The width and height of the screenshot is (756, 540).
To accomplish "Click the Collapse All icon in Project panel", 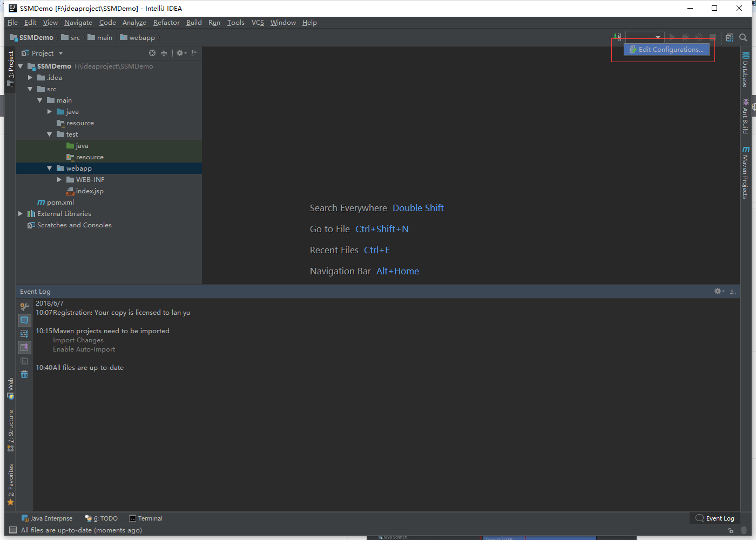I will coord(164,53).
